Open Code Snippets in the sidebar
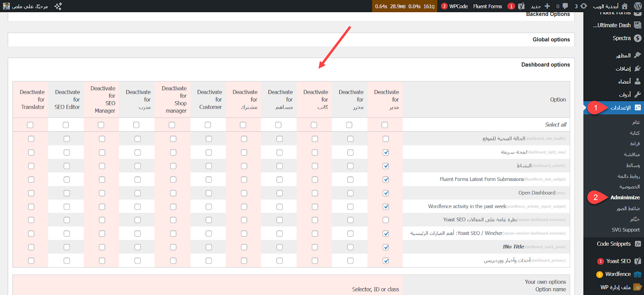 [x=614, y=244]
